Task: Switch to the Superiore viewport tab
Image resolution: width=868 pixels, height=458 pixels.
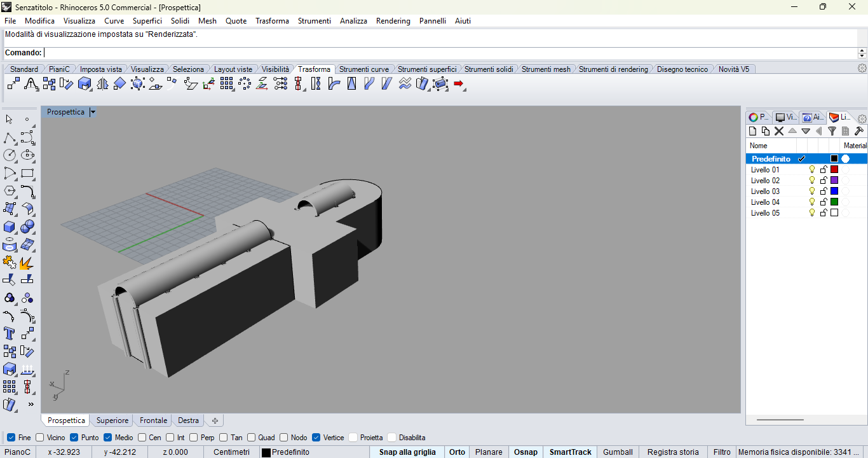Action: tap(112, 420)
